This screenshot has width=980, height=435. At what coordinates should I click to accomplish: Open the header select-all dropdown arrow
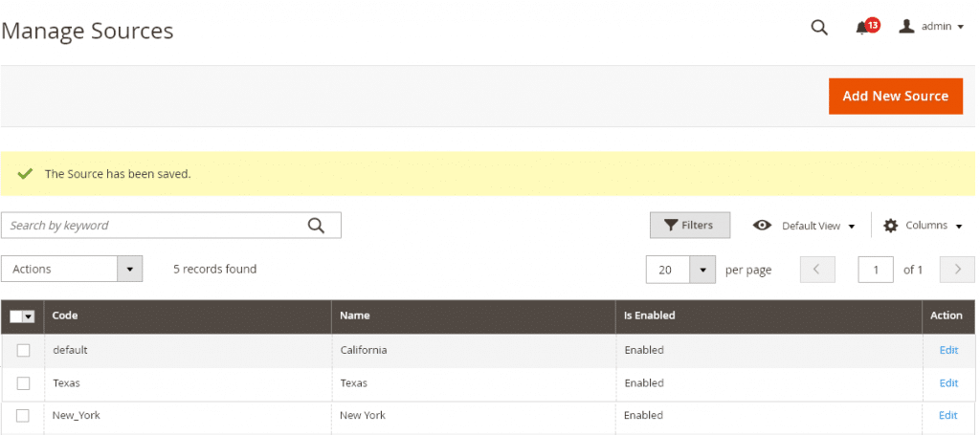[x=28, y=316]
